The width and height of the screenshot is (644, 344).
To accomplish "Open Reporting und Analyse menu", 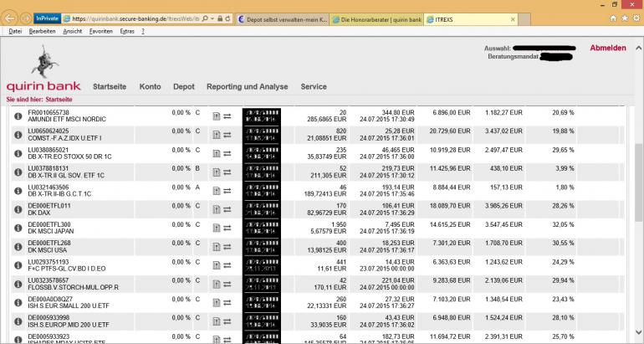I will point(248,87).
